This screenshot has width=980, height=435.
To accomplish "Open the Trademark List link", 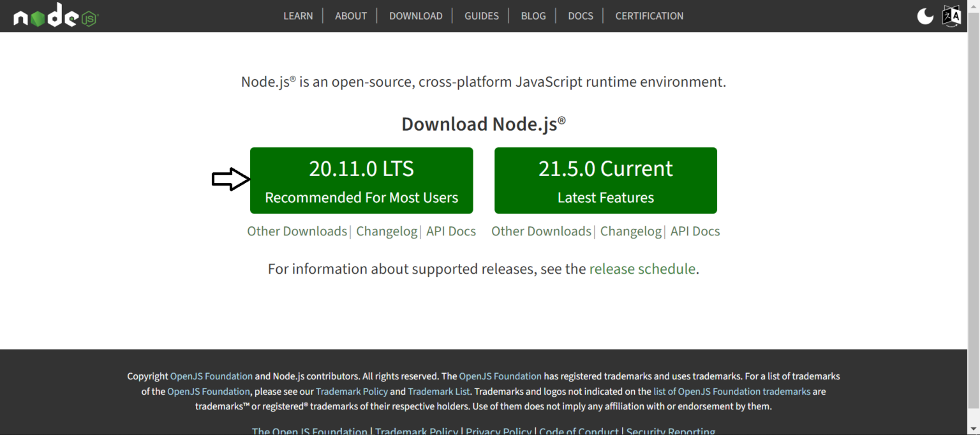I will pos(439,392).
